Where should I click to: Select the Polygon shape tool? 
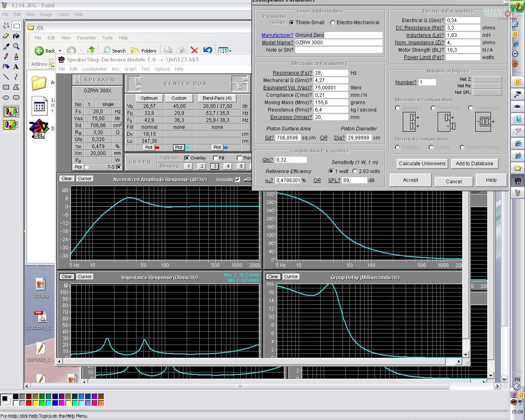[16, 87]
